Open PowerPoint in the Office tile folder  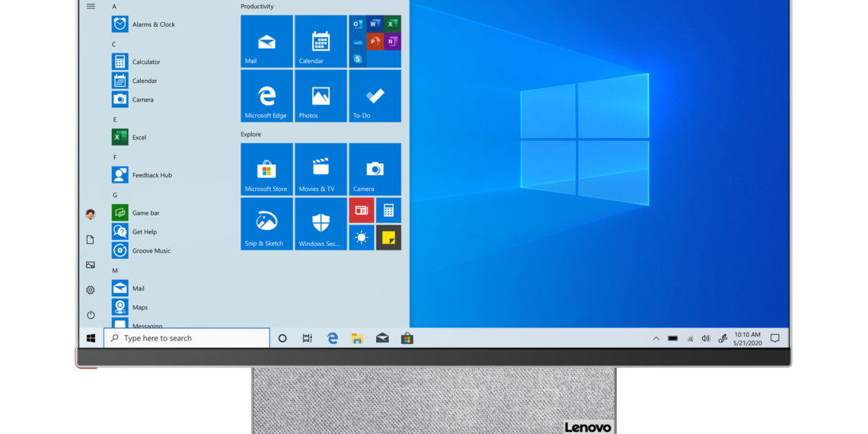click(x=375, y=42)
